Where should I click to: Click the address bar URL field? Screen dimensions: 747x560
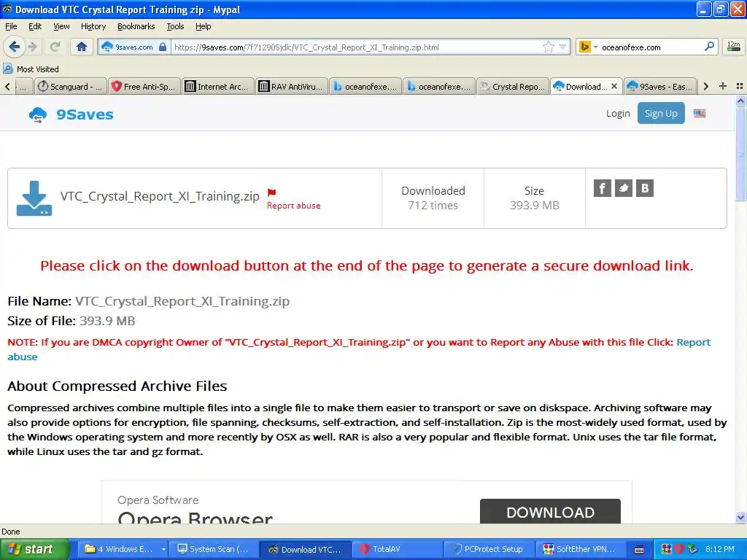coord(357,47)
